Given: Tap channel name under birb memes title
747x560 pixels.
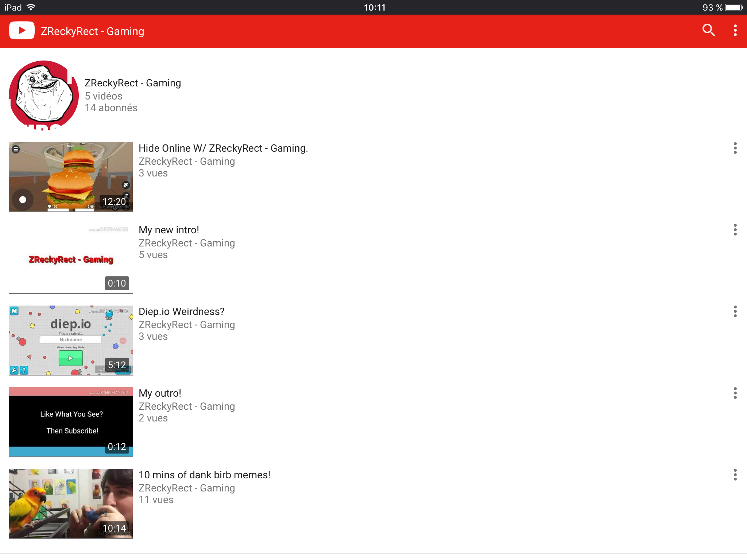Looking at the screenshot, I should (x=187, y=488).
